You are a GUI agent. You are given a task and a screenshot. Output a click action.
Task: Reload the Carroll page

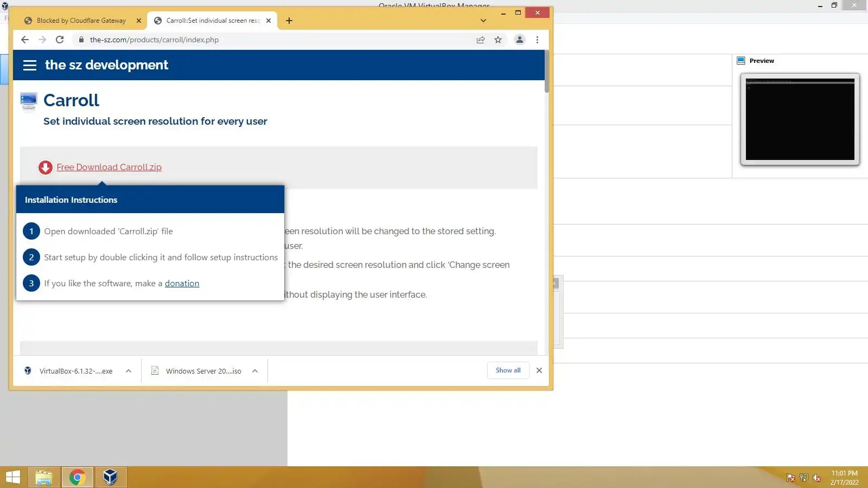(x=60, y=40)
